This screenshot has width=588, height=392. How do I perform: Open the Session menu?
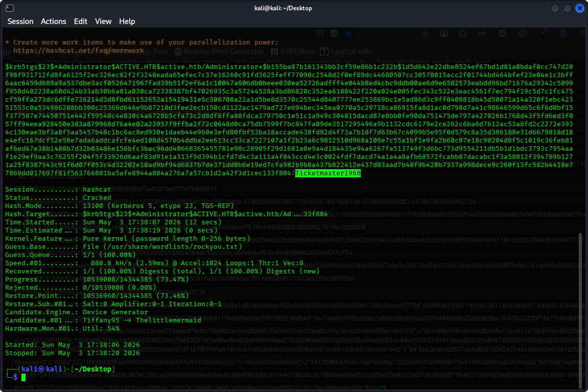click(x=20, y=21)
